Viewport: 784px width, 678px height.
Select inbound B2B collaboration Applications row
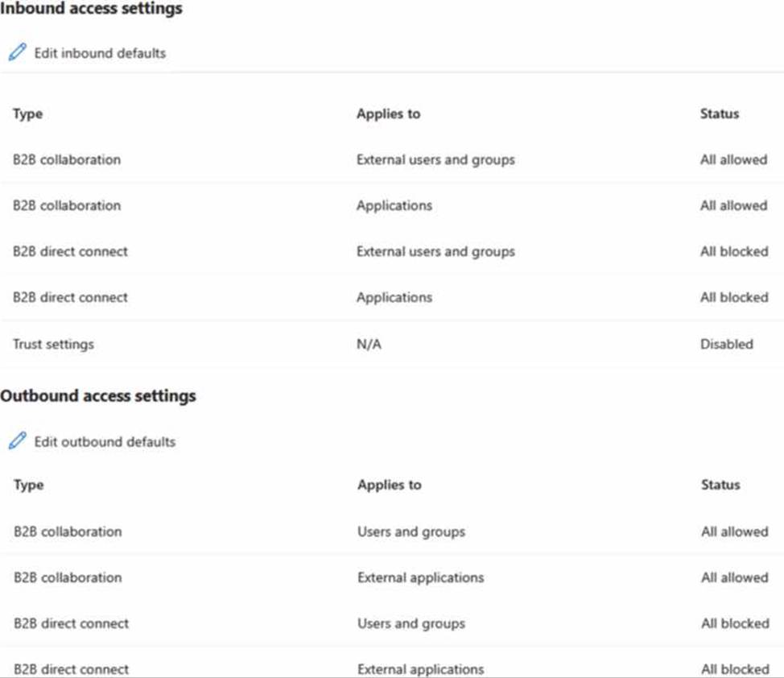pyautogui.click(x=67, y=205)
